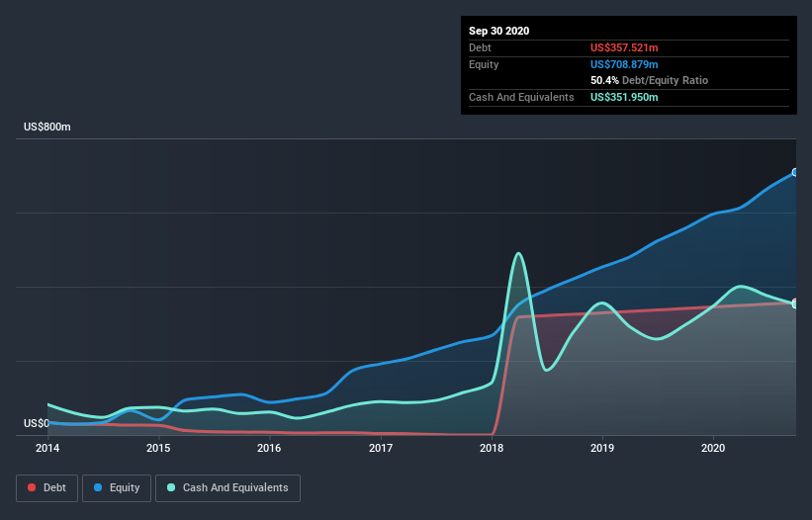Screen dimensions: 812x520
Task: Click the cash value US$351.950m
Action: (624, 97)
